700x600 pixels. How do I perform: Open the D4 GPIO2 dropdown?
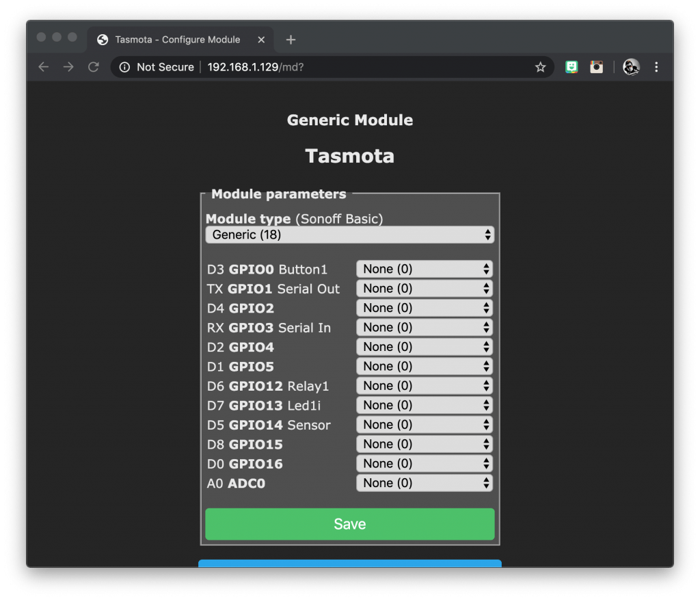coord(424,308)
